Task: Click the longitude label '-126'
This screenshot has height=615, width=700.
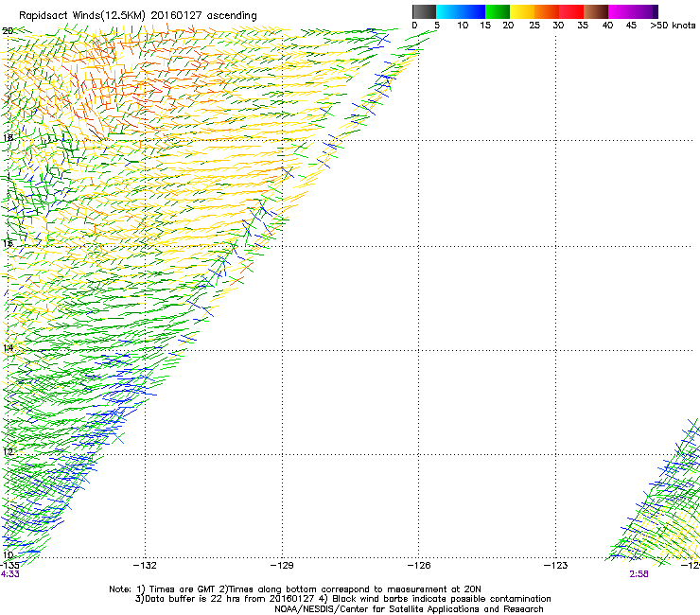Action: [x=419, y=566]
